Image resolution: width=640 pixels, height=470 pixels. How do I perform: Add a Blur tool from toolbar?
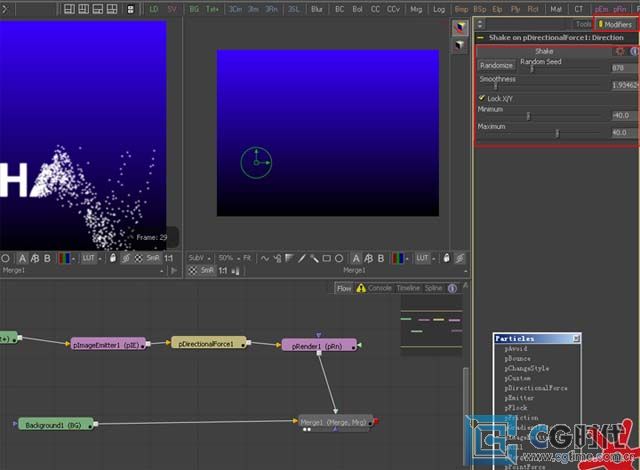click(317, 9)
